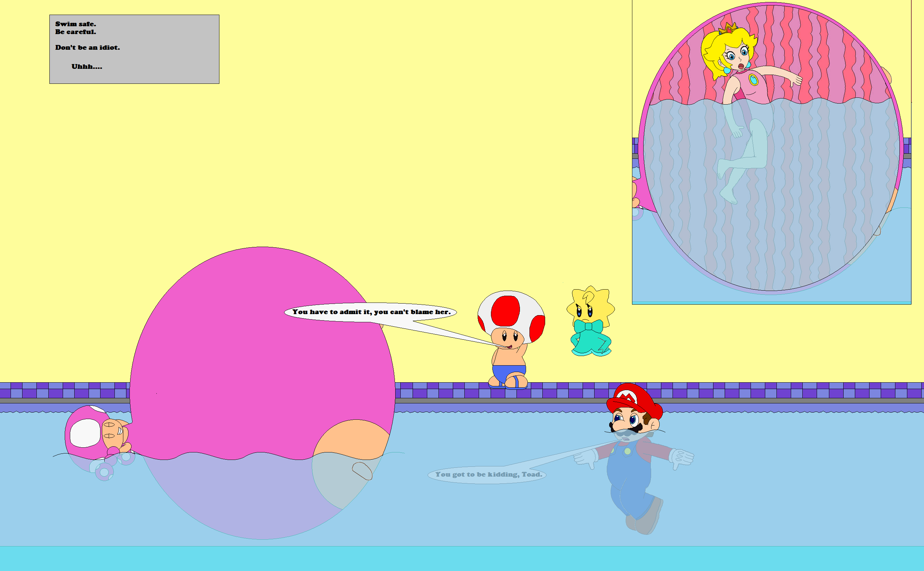Image resolution: width=924 pixels, height=571 pixels.
Task: Click the text 'Don't be an idiot.'
Action: 88,48
